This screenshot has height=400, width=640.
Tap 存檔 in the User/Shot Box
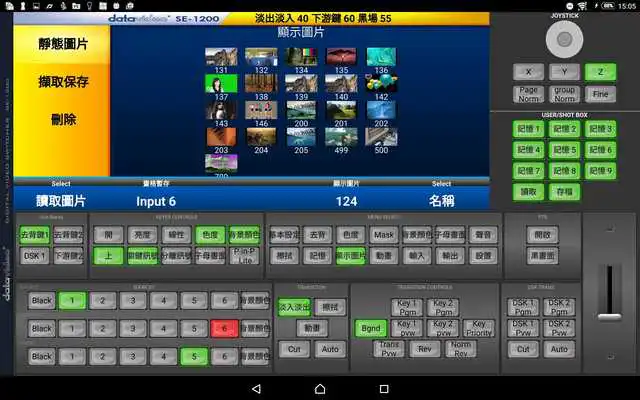(564, 192)
